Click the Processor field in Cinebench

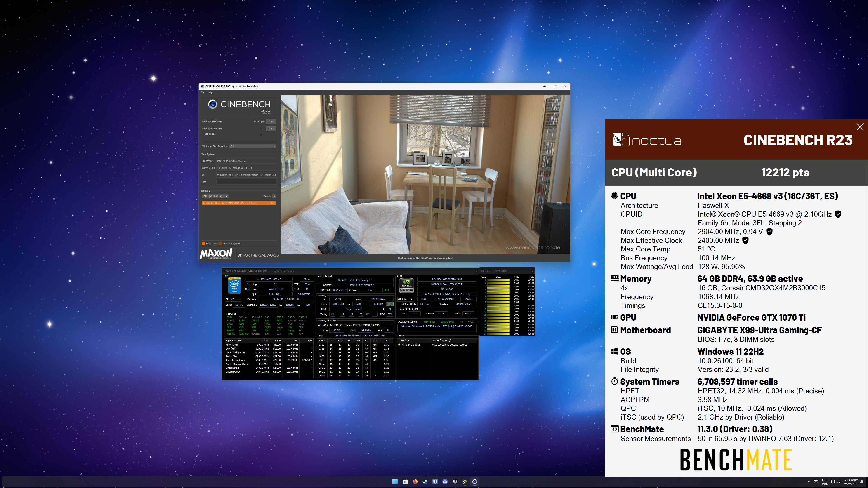(x=246, y=161)
